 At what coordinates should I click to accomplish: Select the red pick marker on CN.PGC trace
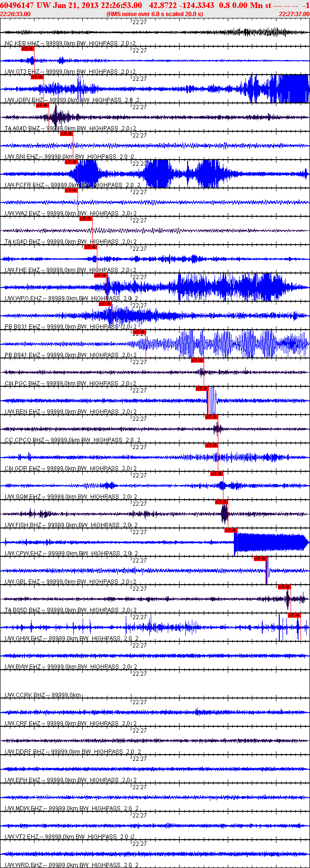click(x=198, y=360)
